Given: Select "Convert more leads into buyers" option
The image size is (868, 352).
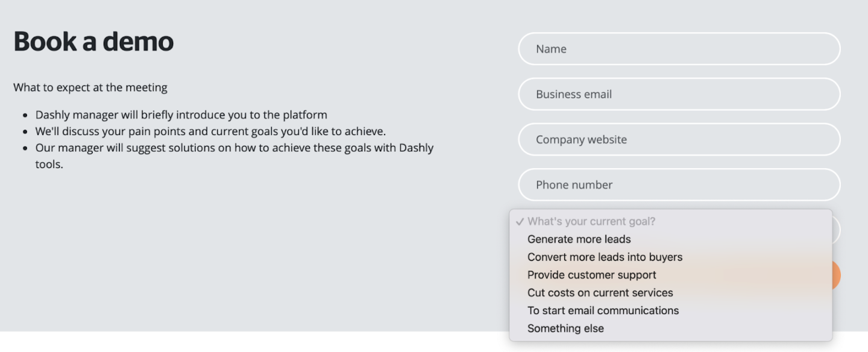Looking at the screenshot, I should point(605,257).
